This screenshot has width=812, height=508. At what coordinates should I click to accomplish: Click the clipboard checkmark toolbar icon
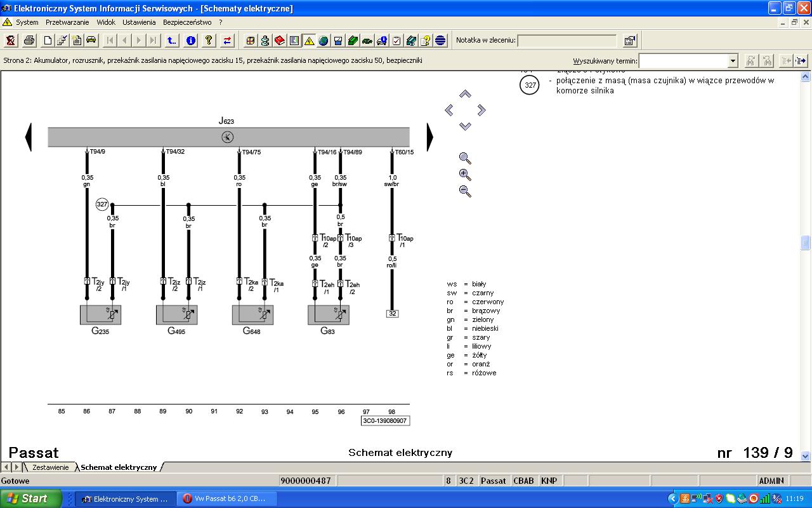396,41
